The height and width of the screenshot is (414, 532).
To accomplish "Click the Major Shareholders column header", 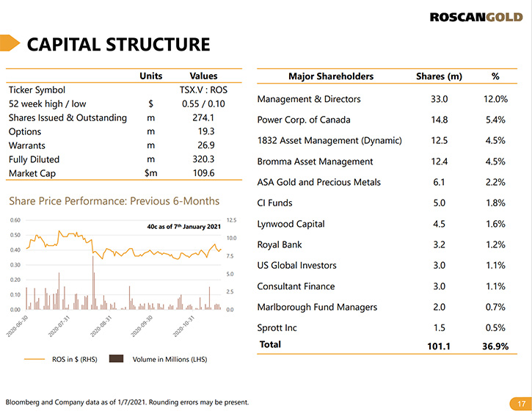I will 331,76.
